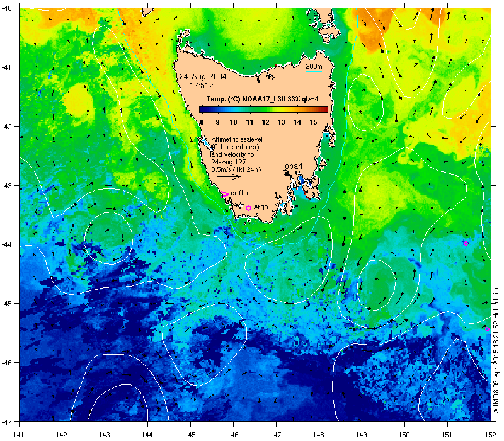The width and height of the screenshot is (504, 441).
Task: Click the color bar tick label '15'
Action: [x=313, y=122]
